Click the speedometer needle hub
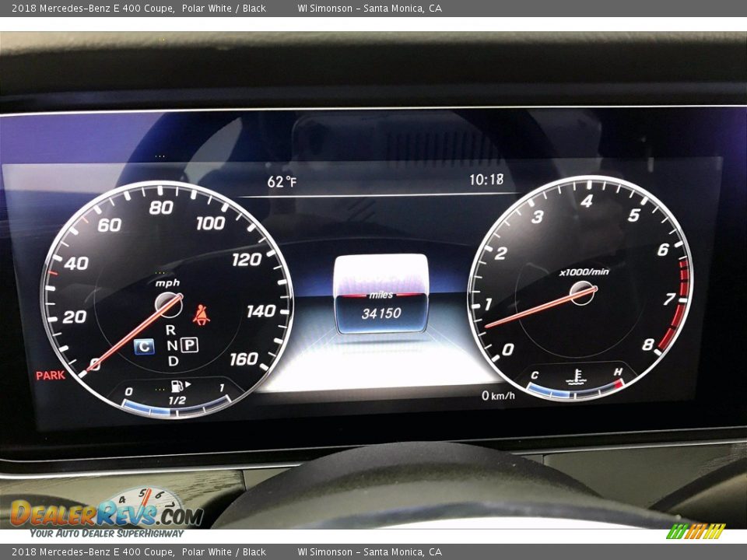This screenshot has height=560, width=747. [168, 305]
